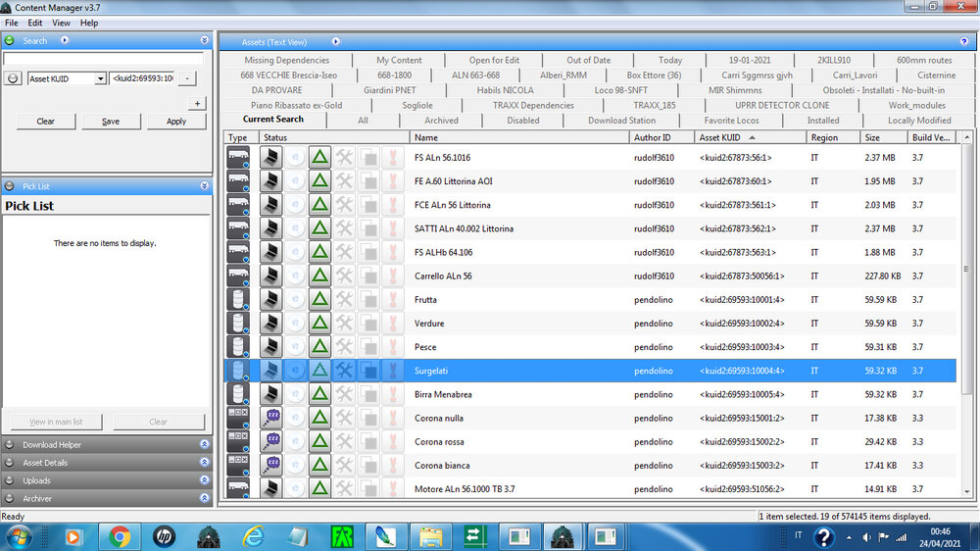Expand the Archiver panel

205,498
